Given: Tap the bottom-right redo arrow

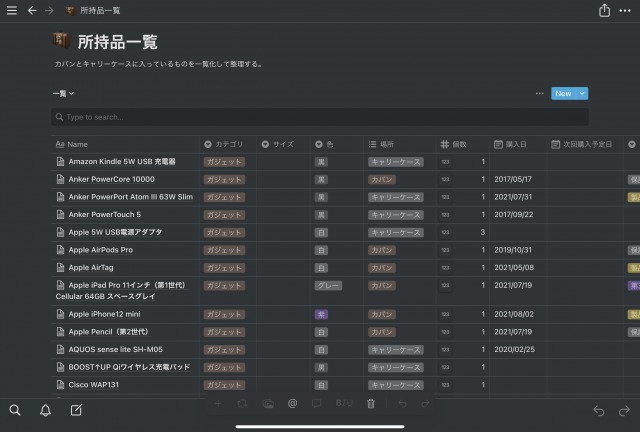Looking at the screenshot, I should click(x=624, y=410).
